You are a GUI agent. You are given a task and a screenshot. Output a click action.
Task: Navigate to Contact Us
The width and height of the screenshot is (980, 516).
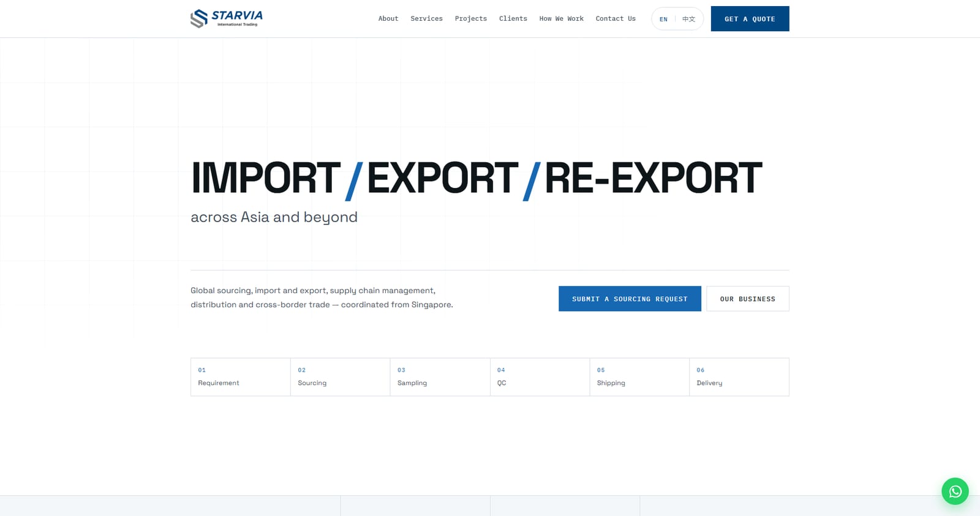coord(616,18)
